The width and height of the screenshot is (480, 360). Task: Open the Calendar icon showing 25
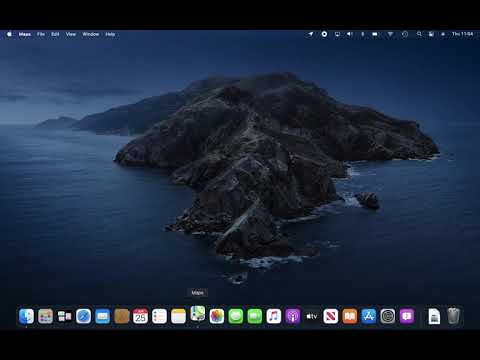pyautogui.click(x=140, y=316)
